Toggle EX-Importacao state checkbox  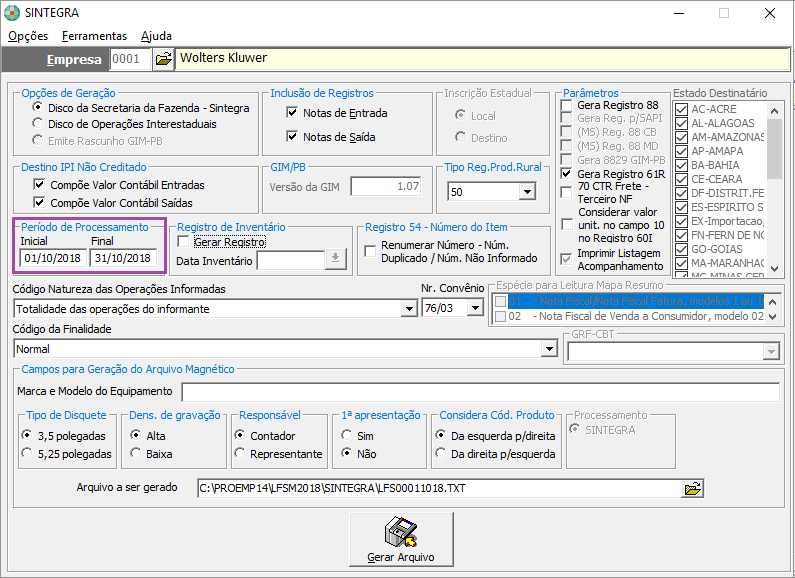(x=682, y=221)
